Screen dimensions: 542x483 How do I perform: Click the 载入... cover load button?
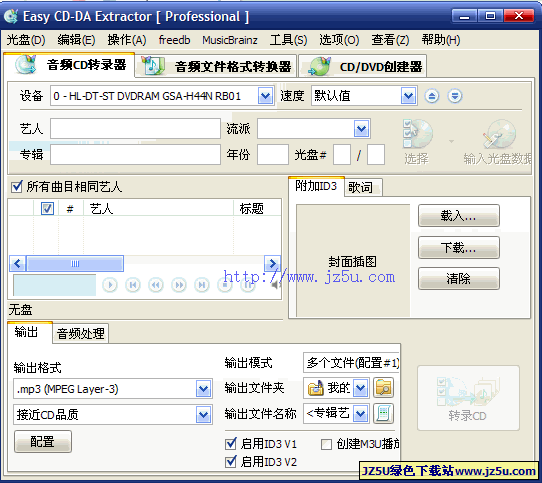click(x=459, y=216)
